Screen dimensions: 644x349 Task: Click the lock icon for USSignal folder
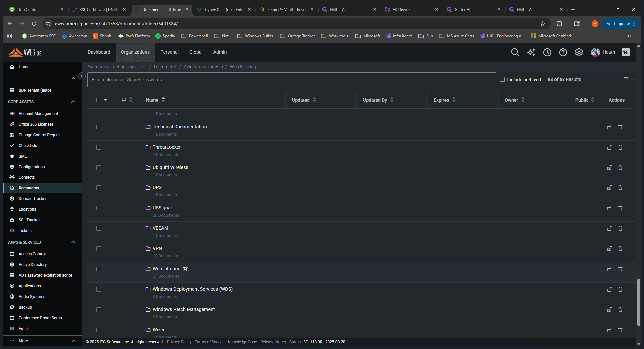point(610,208)
